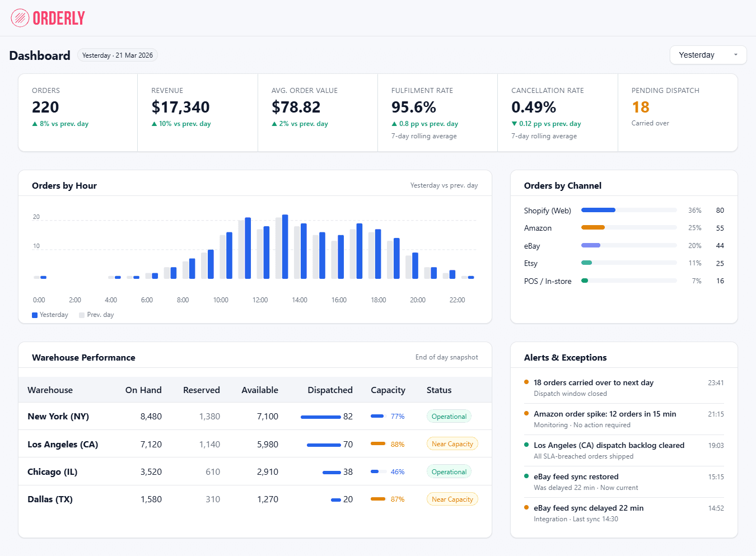Screen dimensions: 756x556
Task: Click the Prev. day gray legend swatch
Action: pos(82,315)
